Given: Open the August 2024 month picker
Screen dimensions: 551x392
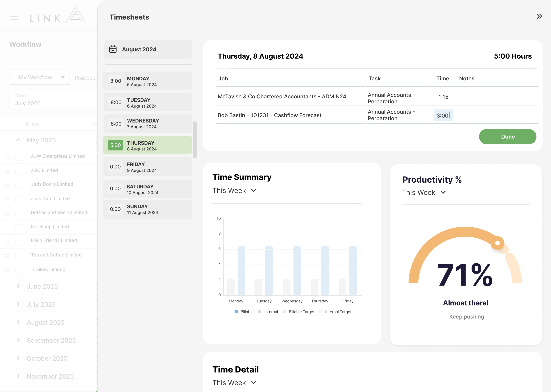Looking at the screenshot, I should pyautogui.click(x=148, y=49).
